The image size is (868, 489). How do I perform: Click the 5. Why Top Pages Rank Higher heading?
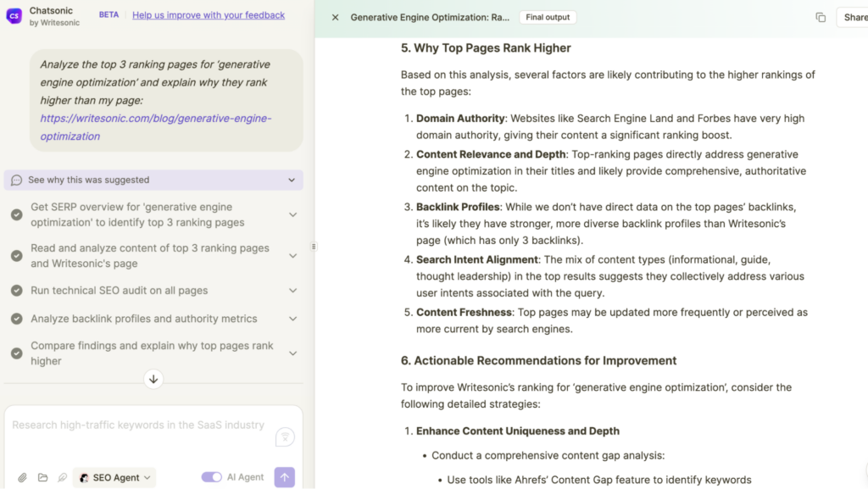pos(486,48)
